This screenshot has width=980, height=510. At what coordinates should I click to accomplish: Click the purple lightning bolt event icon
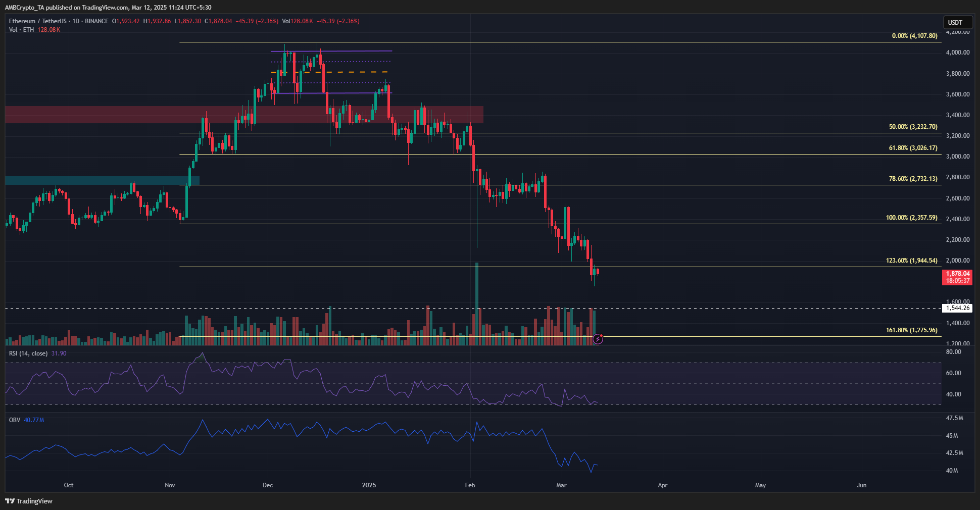pos(598,339)
